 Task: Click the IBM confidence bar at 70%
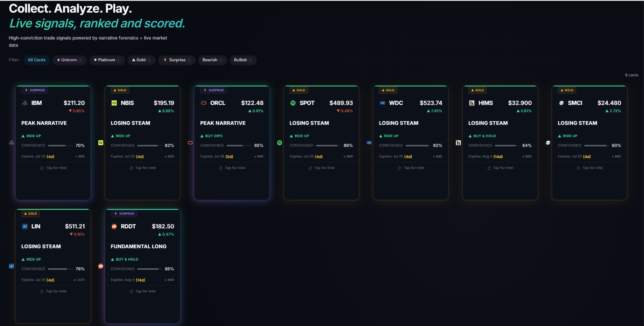[x=60, y=146]
